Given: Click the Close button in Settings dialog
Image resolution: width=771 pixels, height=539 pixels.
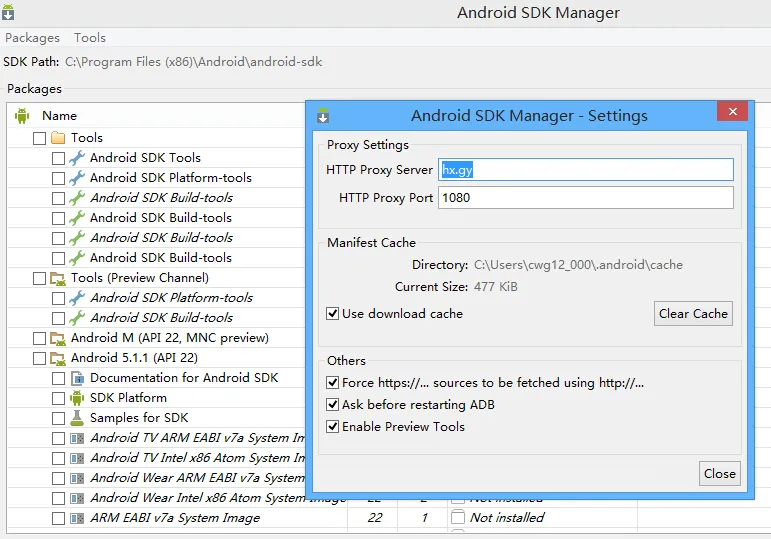Looking at the screenshot, I should click(x=719, y=474).
